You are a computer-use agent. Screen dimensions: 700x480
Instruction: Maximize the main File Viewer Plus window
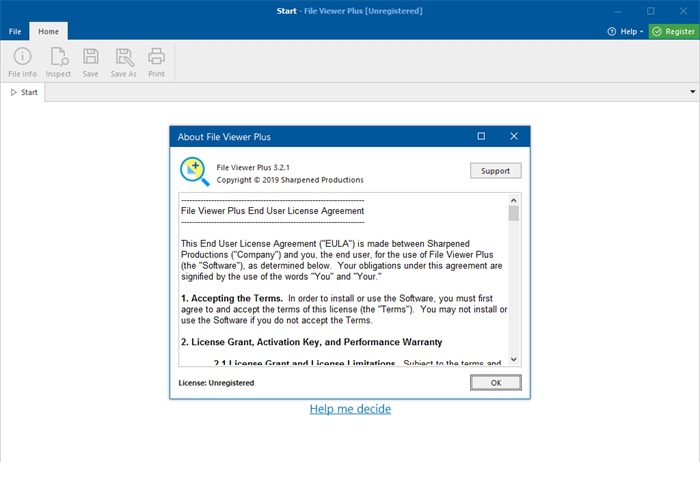coord(650,11)
